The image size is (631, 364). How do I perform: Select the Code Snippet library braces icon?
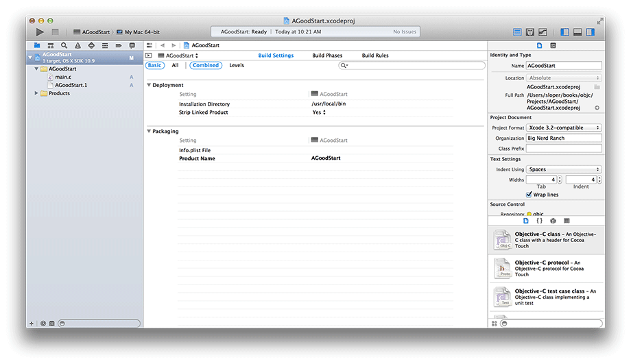click(x=540, y=221)
